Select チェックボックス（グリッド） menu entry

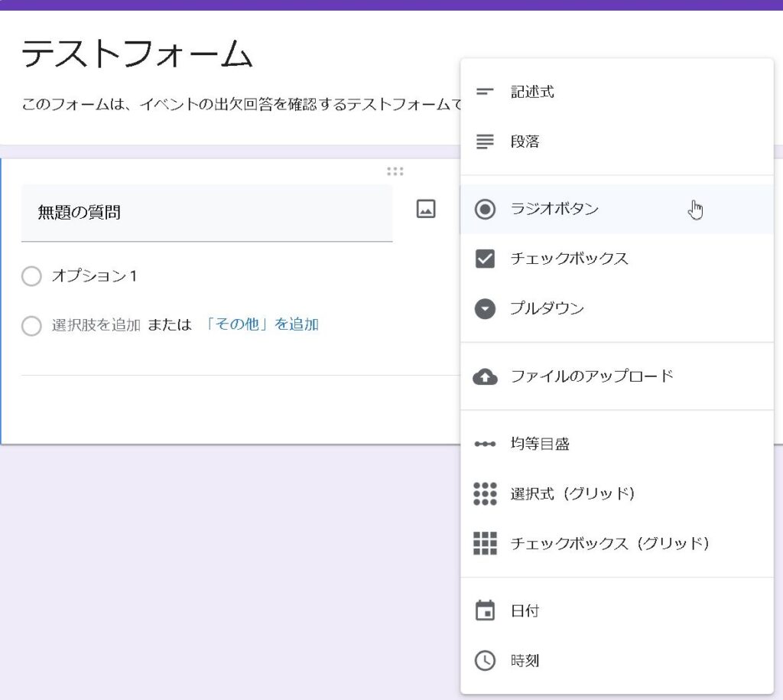tap(609, 543)
